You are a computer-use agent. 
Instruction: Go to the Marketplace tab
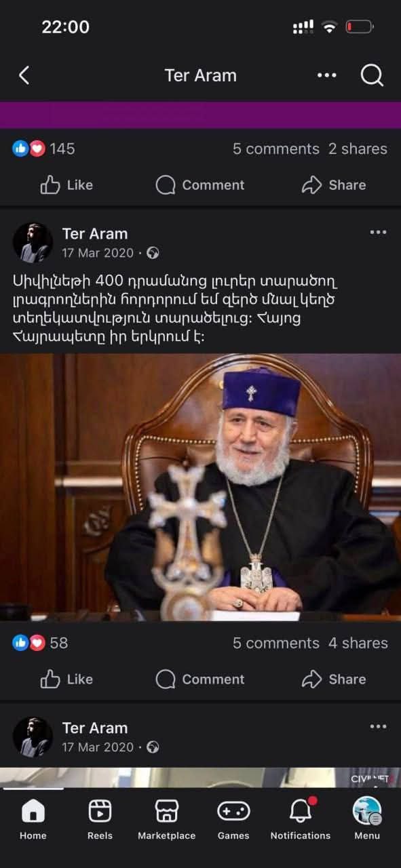click(166, 818)
